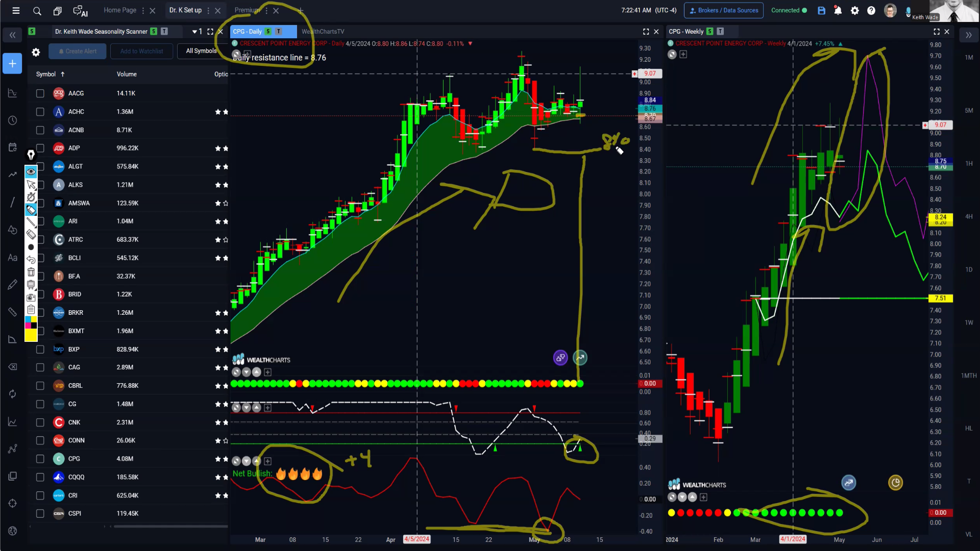Image resolution: width=980 pixels, height=551 pixels.
Task: Save the workspace with the disk icon
Action: point(821,10)
